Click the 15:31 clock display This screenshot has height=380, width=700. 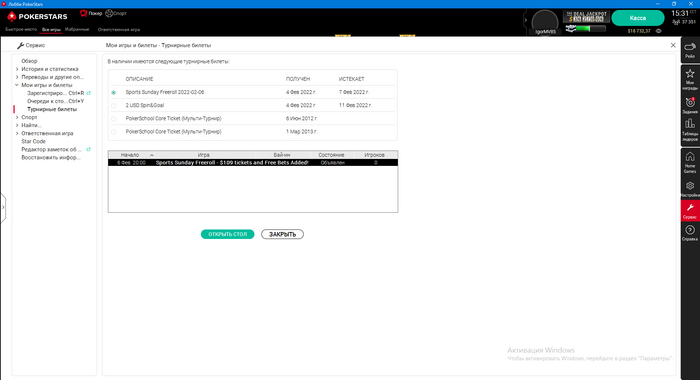pyautogui.click(x=679, y=13)
